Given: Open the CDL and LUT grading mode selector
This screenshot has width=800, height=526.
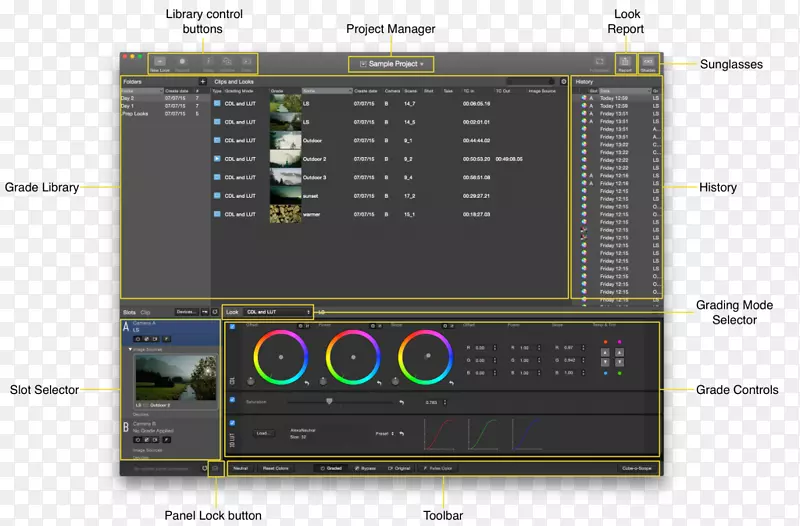Looking at the screenshot, I should pos(277,312).
